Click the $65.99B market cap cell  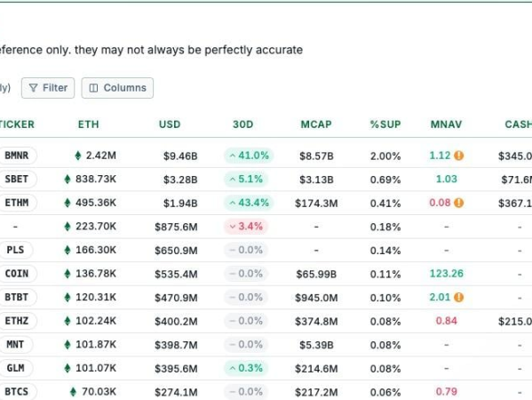click(316, 274)
